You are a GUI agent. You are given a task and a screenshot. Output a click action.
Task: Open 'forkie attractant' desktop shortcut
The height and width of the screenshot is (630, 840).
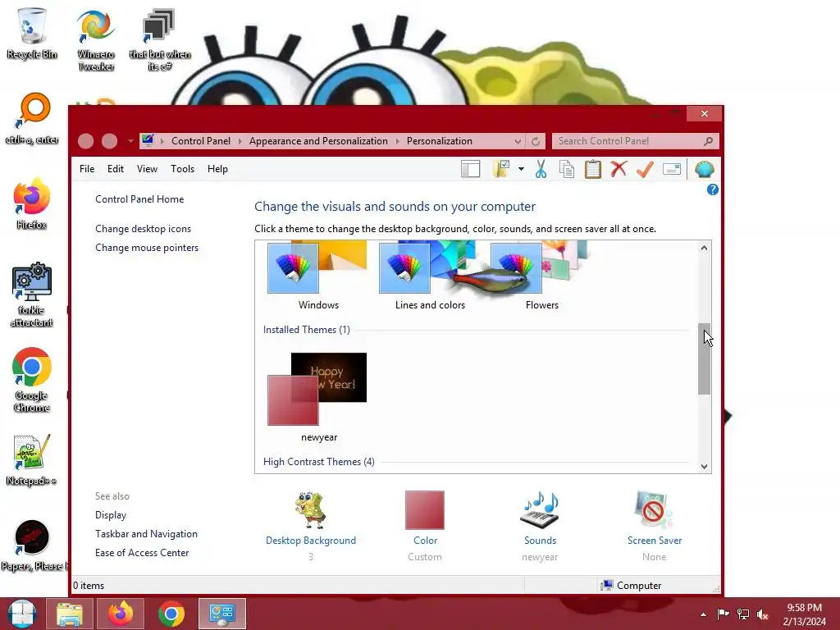[x=32, y=294]
